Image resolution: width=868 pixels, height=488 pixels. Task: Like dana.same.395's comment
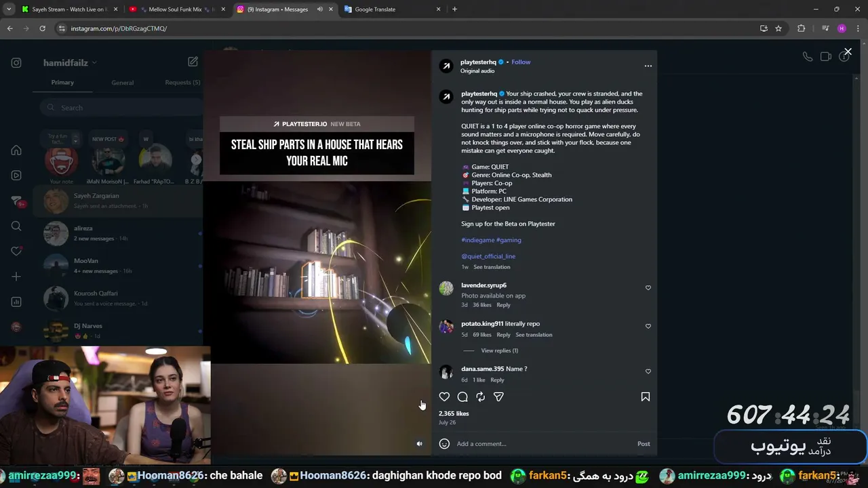click(x=648, y=371)
